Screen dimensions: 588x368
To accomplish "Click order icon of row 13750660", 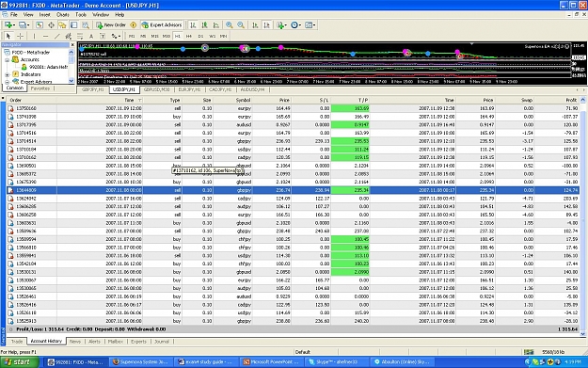I will (x=10, y=108).
